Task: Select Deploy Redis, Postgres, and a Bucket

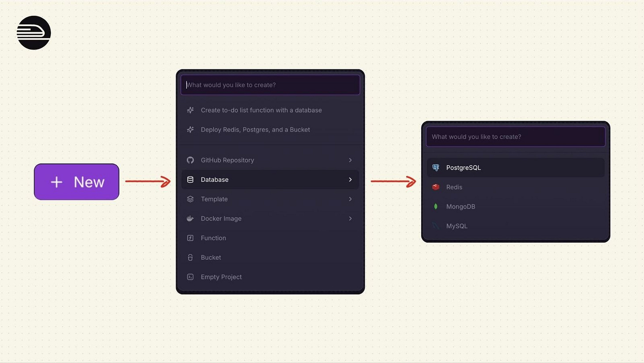Action: (270, 130)
